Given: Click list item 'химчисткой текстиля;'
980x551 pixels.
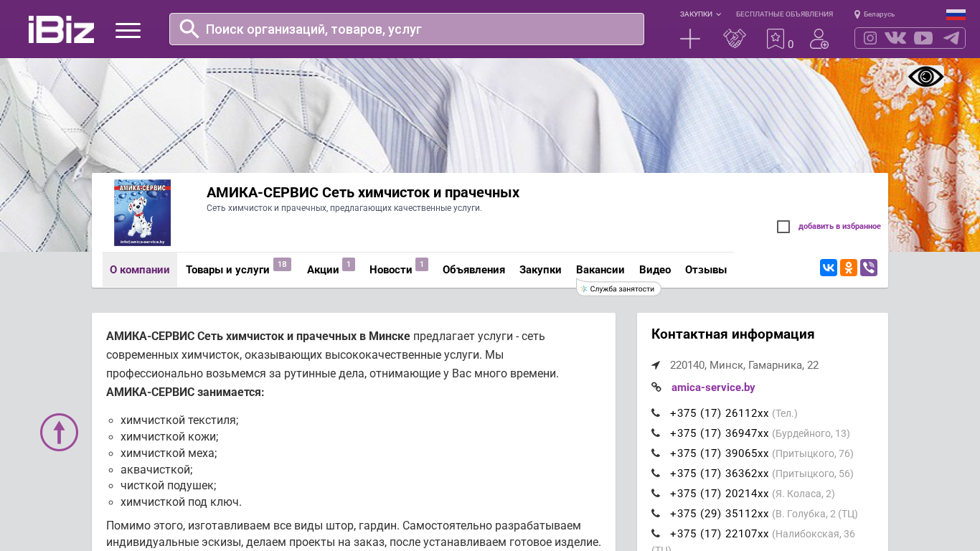Looking at the screenshot, I should click(x=179, y=420).
